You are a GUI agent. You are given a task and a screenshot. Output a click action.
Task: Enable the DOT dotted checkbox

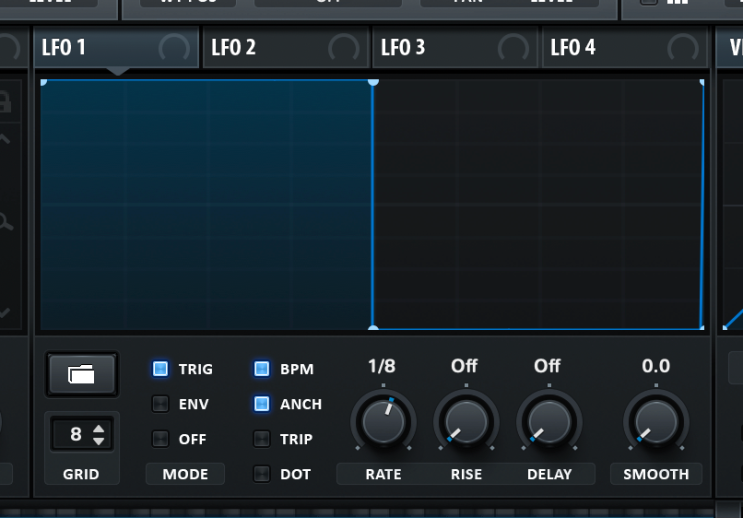(x=262, y=474)
